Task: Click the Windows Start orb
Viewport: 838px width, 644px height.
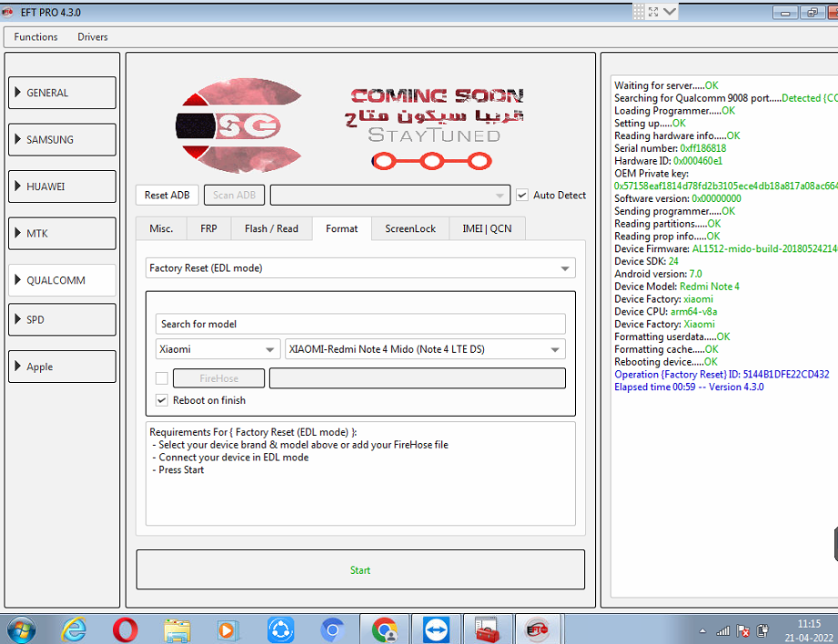Action: tap(21, 629)
